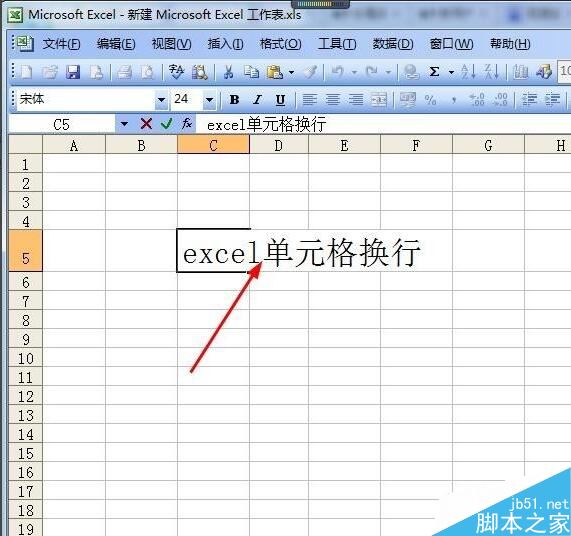This screenshot has height=536, width=571.
Task: Expand the Name Box dropdown arrow
Action: click(x=124, y=124)
